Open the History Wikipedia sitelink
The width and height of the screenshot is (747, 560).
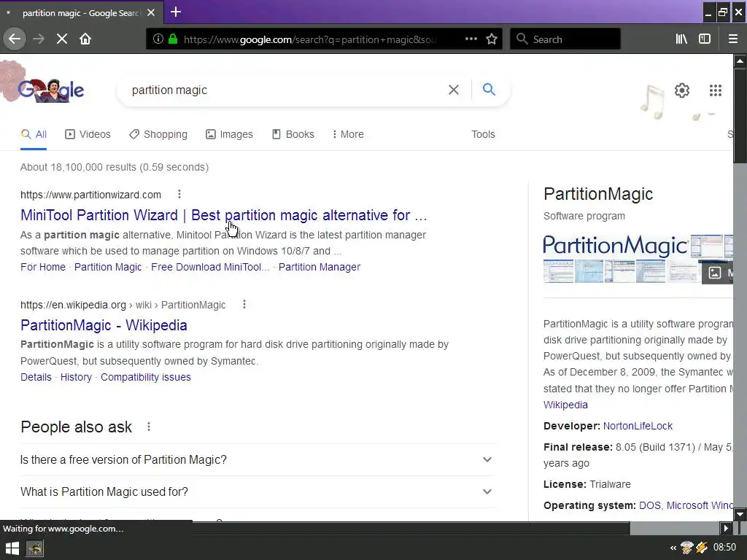coord(76,377)
